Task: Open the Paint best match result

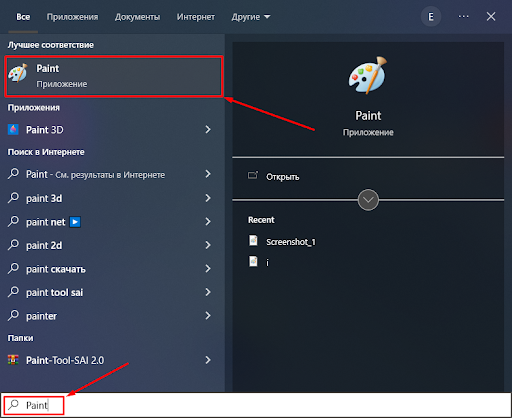Action: [114, 76]
